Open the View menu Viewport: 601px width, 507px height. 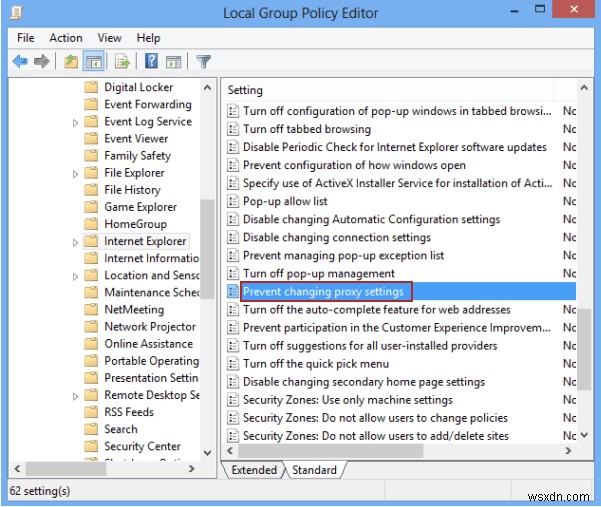coord(109,38)
